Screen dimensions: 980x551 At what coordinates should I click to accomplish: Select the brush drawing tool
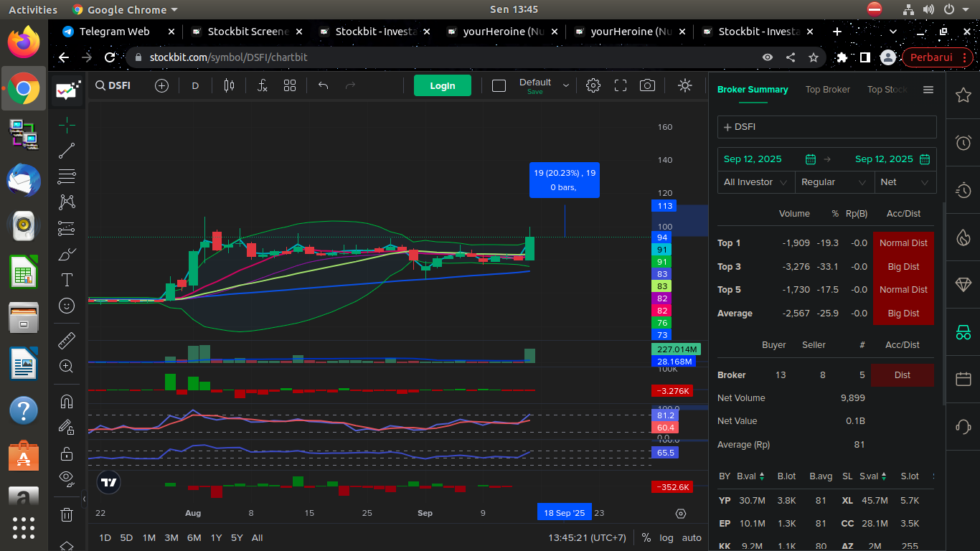(x=67, y=254)
